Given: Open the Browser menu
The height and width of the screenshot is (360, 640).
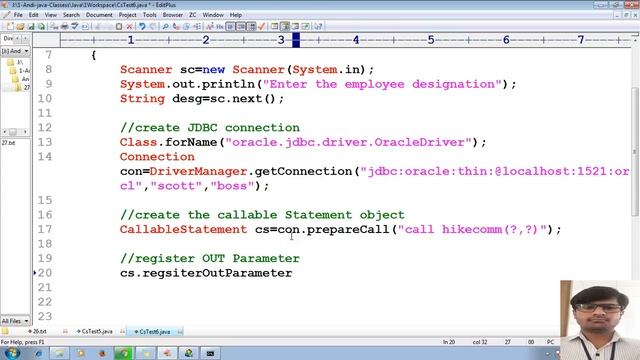Looking at the screenshot, I should (x=173, y=15).
